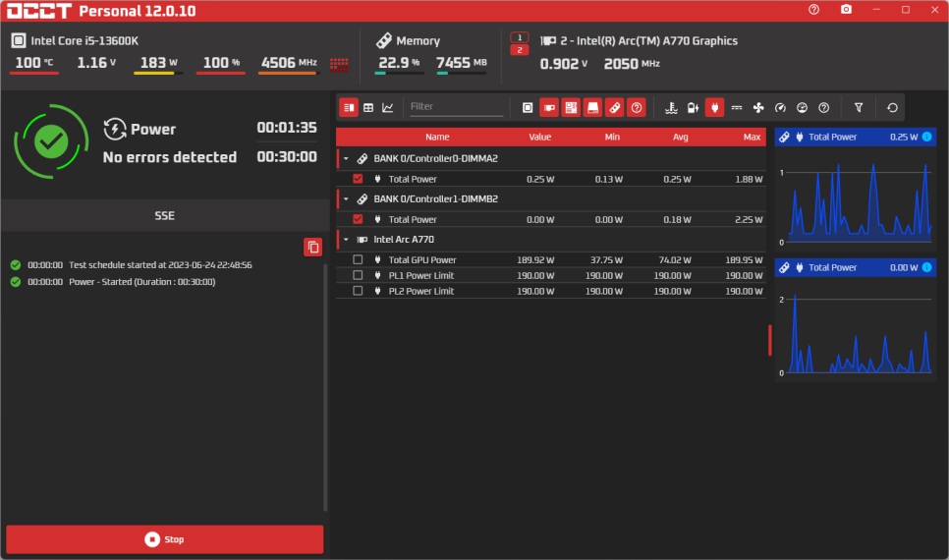Click the red scrollbar beside the graphs
949x560 pixels.
770,340
